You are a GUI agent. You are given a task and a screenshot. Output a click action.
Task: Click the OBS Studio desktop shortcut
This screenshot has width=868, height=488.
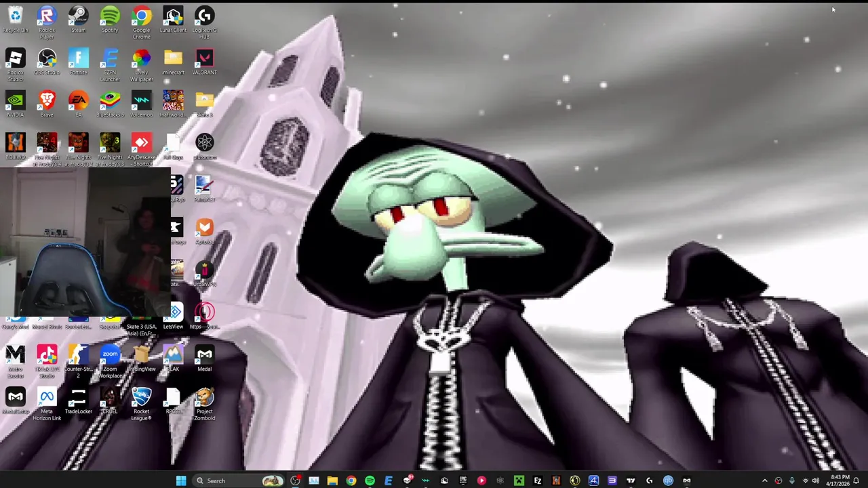tap(47, 62)
